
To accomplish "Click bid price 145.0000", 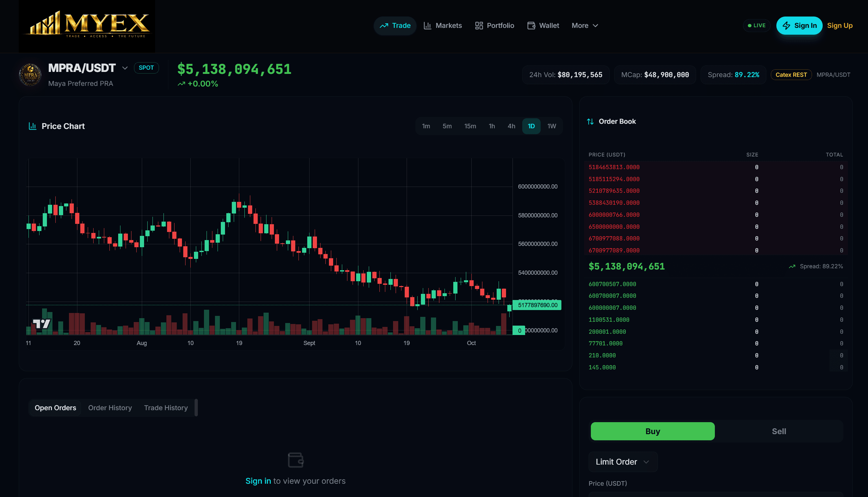I will click(x=602, y=367).
